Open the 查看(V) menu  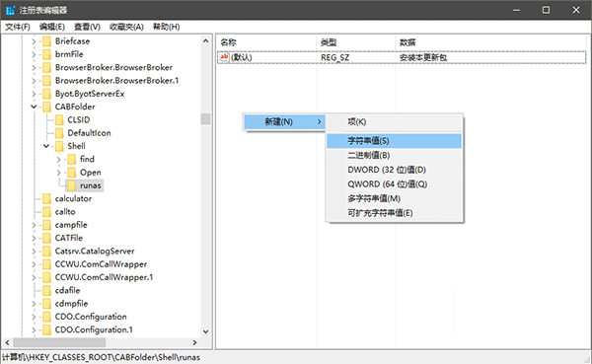tap(87, 27)
